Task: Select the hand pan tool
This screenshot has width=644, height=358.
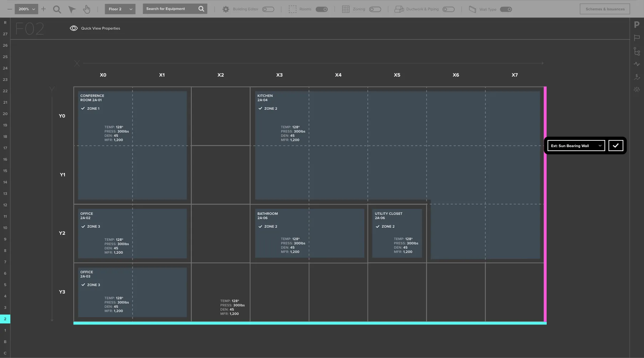Action: (x=87, y=9)
